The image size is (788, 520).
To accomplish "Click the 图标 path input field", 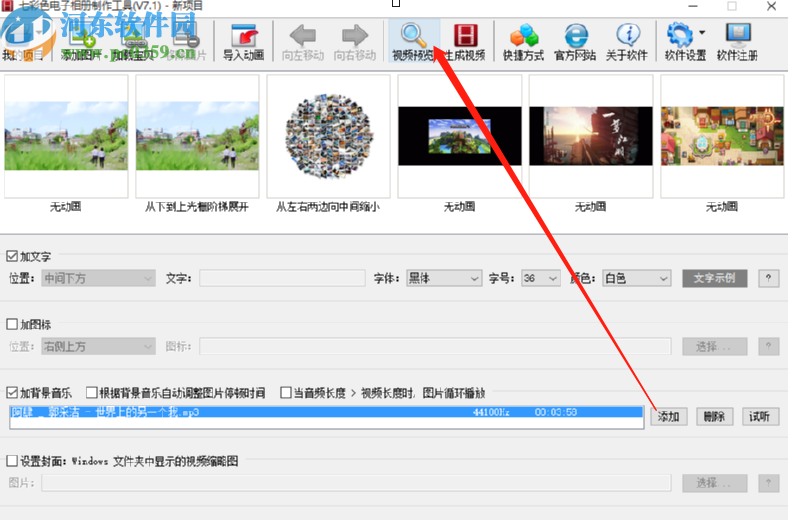I will pos(435,346).
